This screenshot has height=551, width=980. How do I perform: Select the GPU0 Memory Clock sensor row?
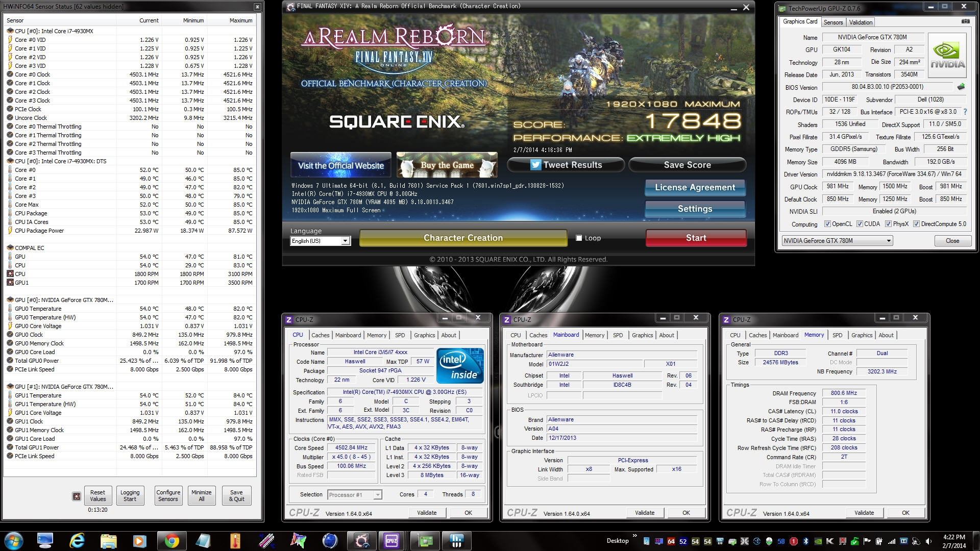130,343
